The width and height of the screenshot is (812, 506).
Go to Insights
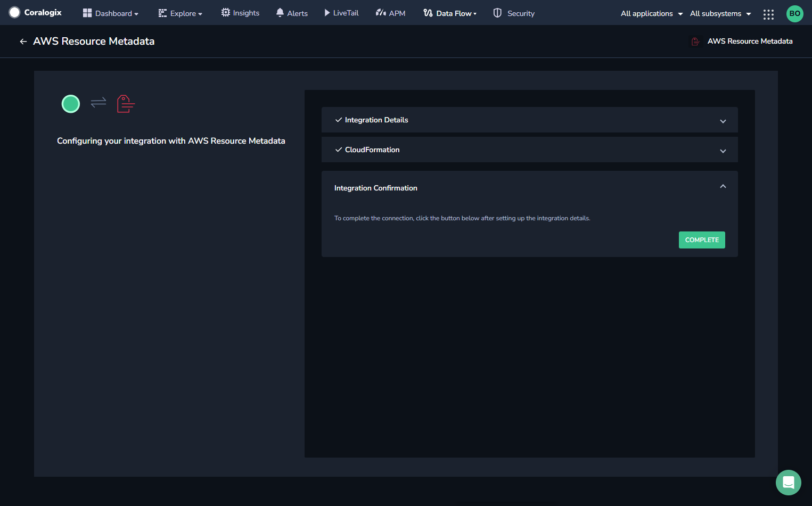[x=240, y=13]
